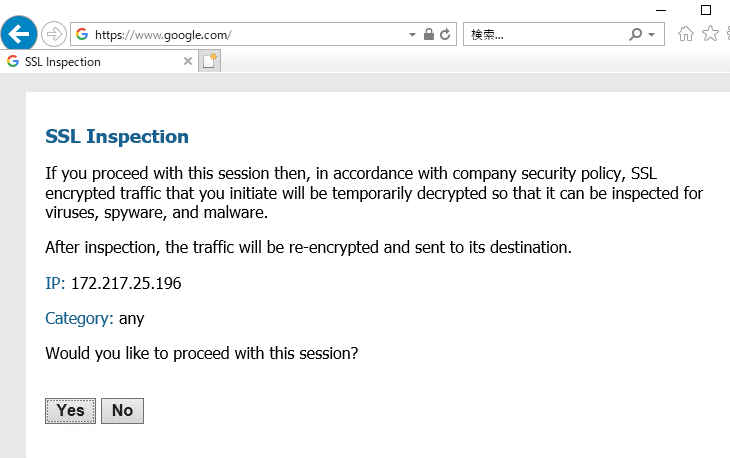Close the SSL Inspection tab

click(x=188, y=61)
